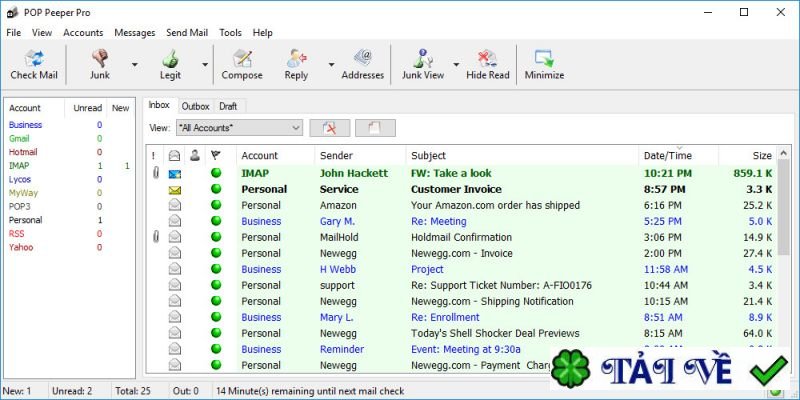Select the IMAP account in account list
The width and height of the screenshot is (800, 400).
tap(19, 166)
